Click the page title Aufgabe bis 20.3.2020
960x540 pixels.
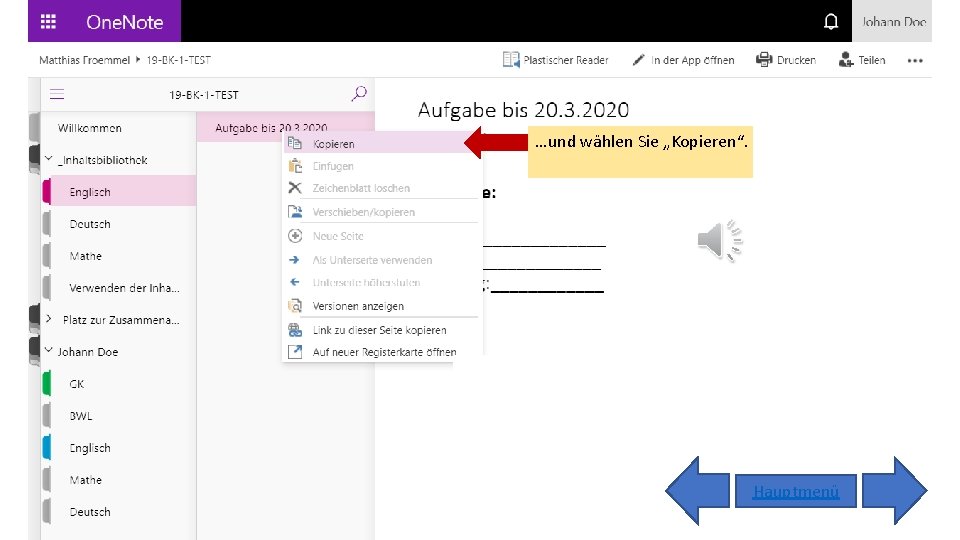[523, 110]
